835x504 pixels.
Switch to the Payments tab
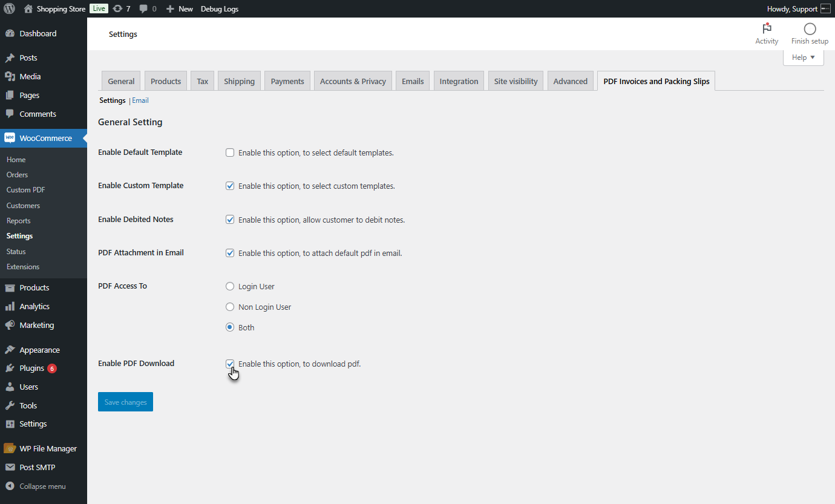point(287,81)
